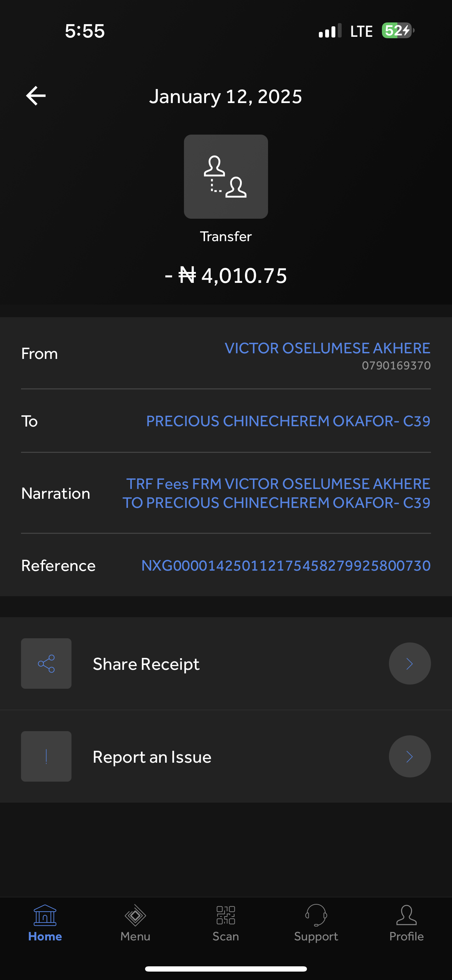Tap the sender account number 0790169370

coord(396,366)
